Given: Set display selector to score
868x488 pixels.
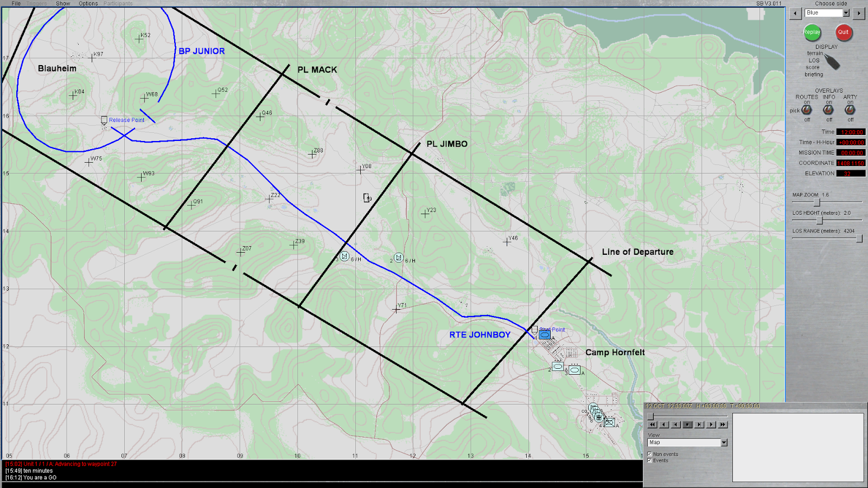Looking at the screenshot, I should coord(813,67).
